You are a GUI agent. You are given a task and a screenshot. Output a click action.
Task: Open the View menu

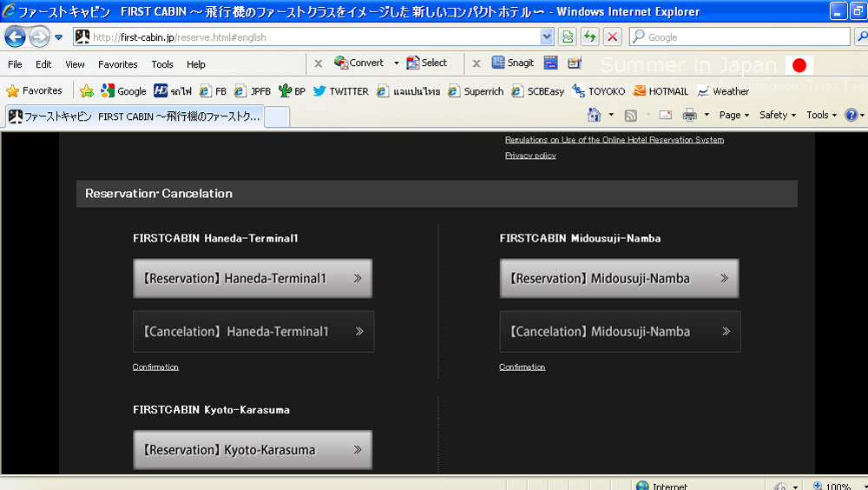[75, 64]
